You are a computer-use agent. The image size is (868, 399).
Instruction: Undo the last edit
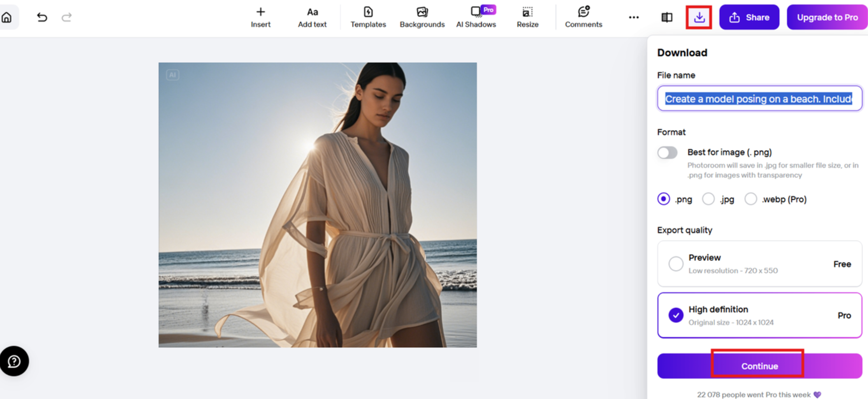click(x=42, y=17)
